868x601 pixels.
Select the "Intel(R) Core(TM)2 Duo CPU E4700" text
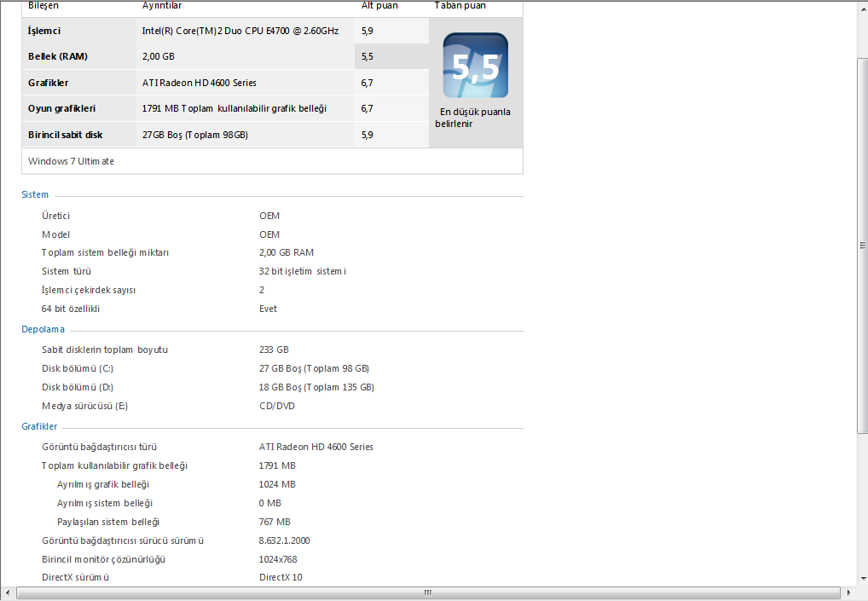click(x=216, y=31)
